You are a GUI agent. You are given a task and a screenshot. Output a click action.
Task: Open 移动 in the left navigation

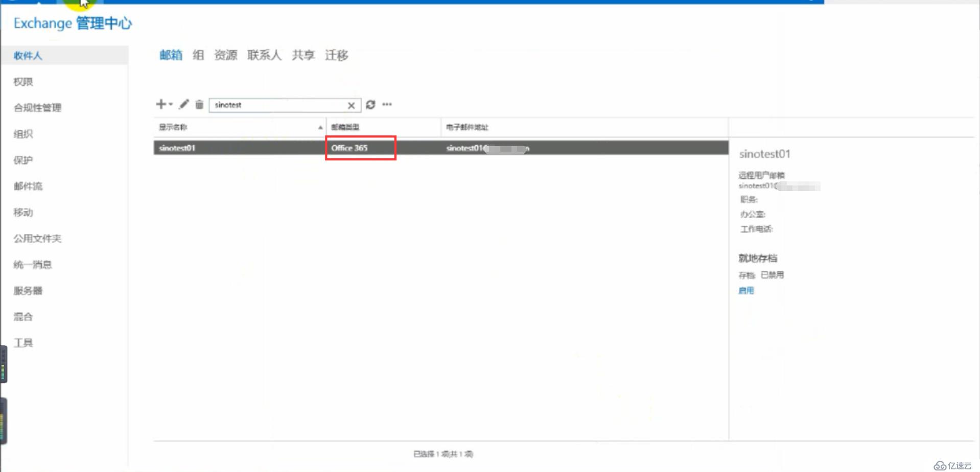tap(23, 212)
